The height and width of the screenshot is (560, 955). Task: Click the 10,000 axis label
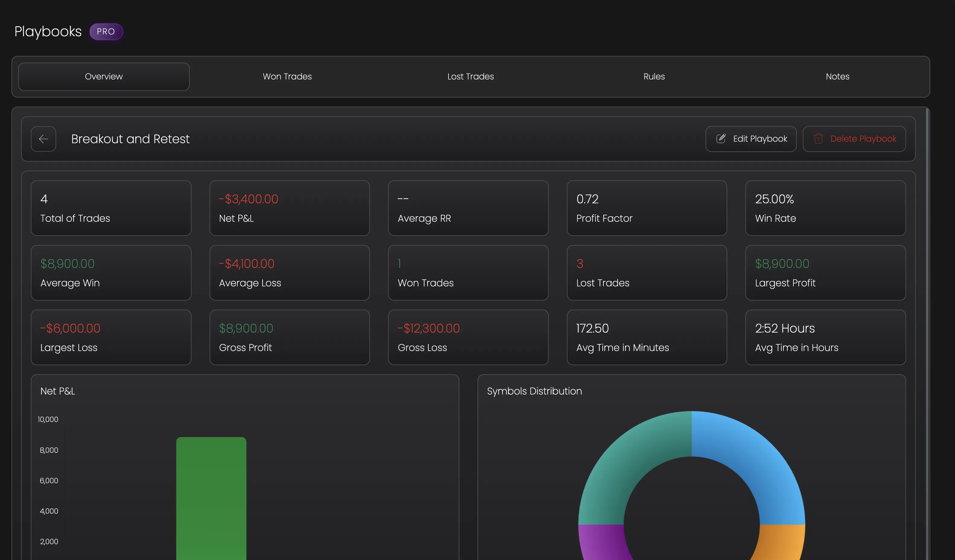point(48,420)
